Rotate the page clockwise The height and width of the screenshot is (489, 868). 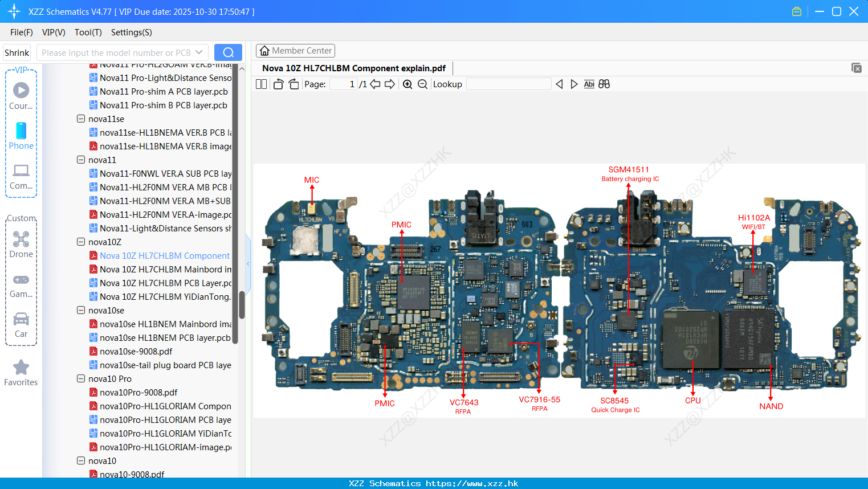(294, 84)
